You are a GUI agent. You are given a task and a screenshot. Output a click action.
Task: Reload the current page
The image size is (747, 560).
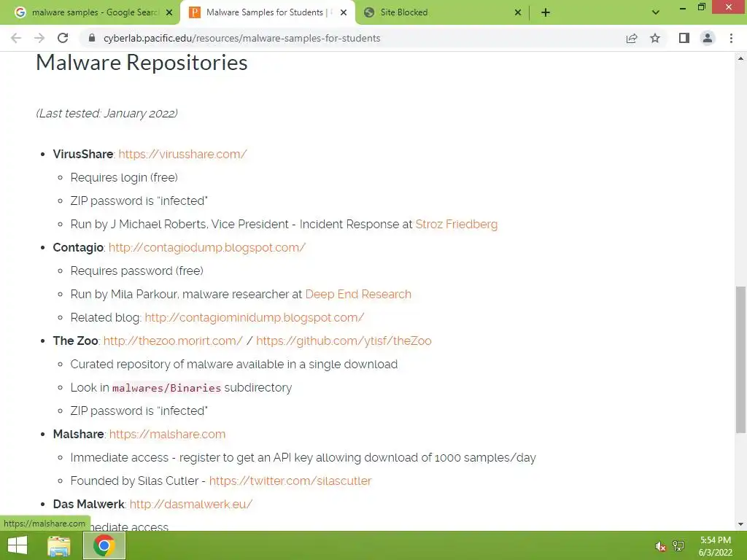coord(63,38)
